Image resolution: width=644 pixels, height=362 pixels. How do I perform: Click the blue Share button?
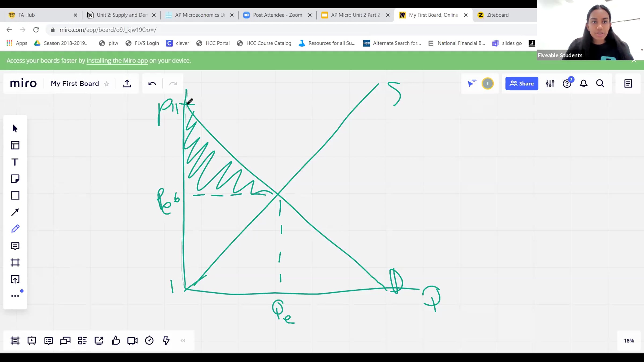(522, 83)
